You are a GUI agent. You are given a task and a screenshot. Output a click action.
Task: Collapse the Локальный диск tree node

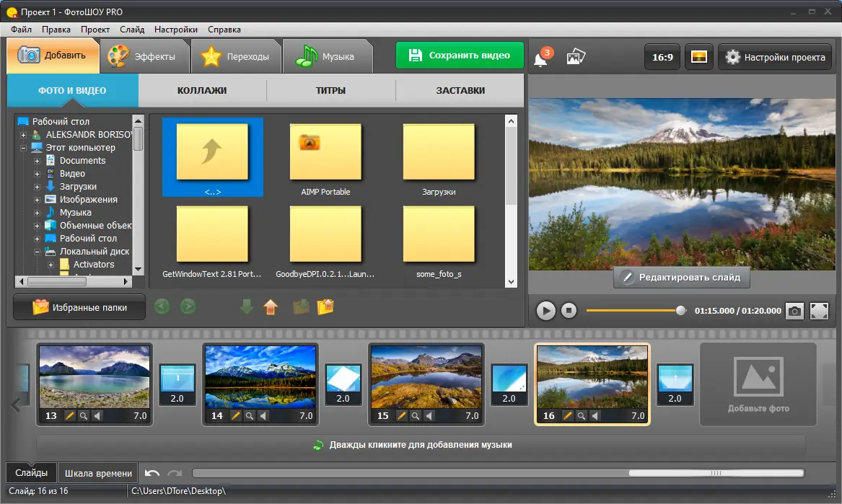pyautogui.click(x=37, y=252)
